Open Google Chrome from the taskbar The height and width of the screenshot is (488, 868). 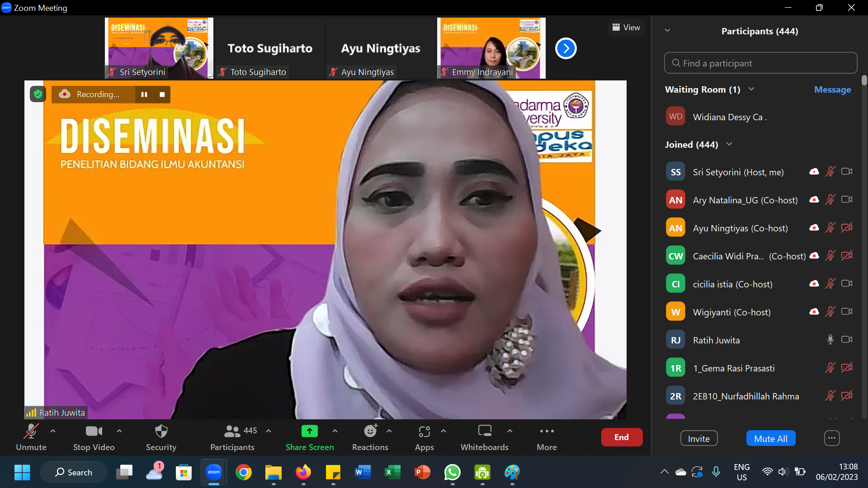tap(243, 472)
